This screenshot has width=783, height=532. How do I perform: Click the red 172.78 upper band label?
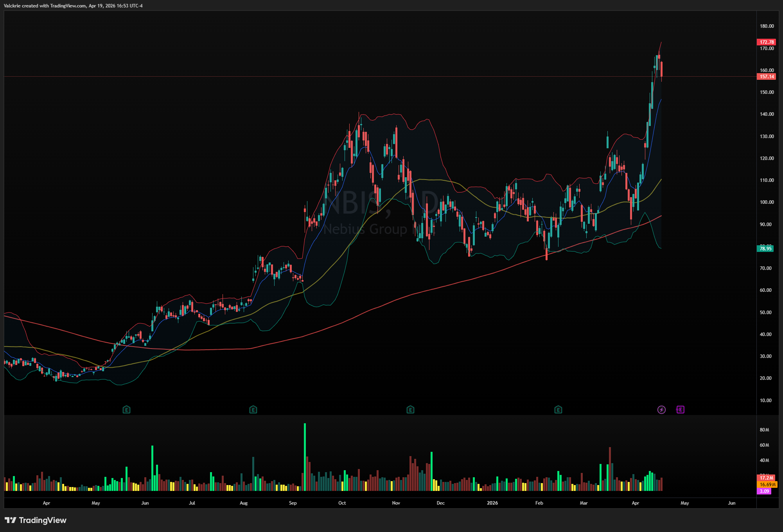pyautogui.click(x=767, y=42)
